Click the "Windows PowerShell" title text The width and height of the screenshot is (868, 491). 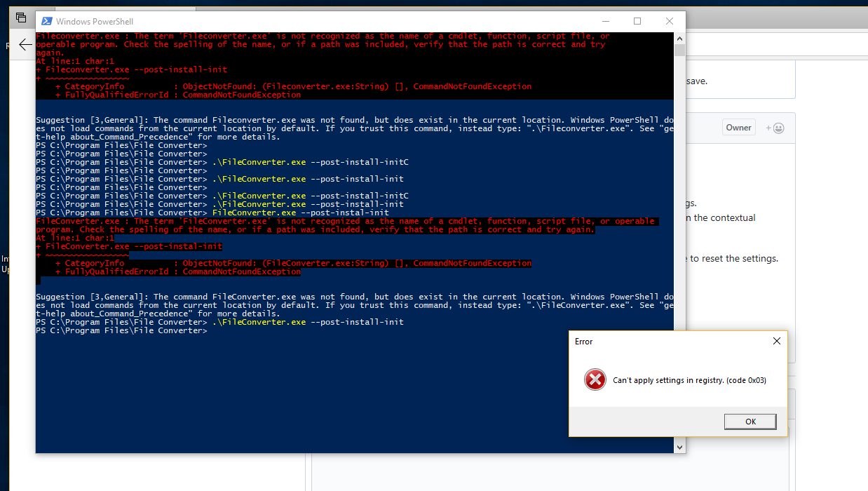[x=95, y=22]
